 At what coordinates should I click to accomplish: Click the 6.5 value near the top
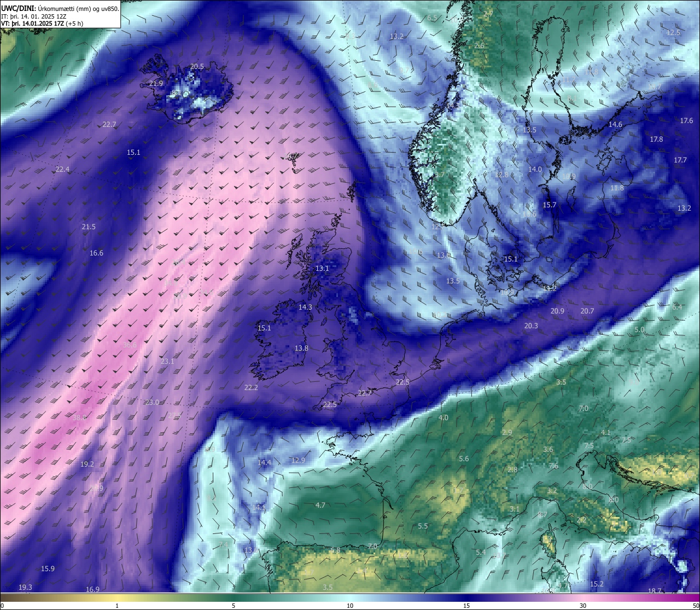point(432,18)
